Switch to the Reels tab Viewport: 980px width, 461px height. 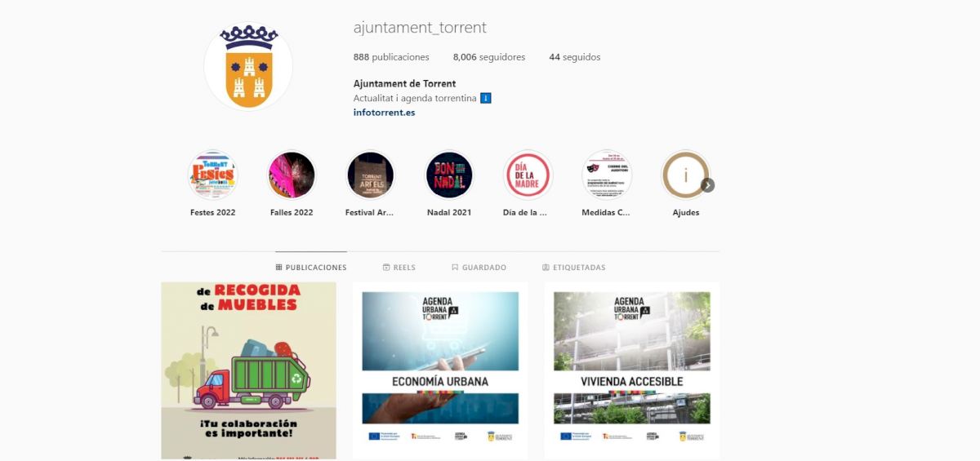coord(399,268)
